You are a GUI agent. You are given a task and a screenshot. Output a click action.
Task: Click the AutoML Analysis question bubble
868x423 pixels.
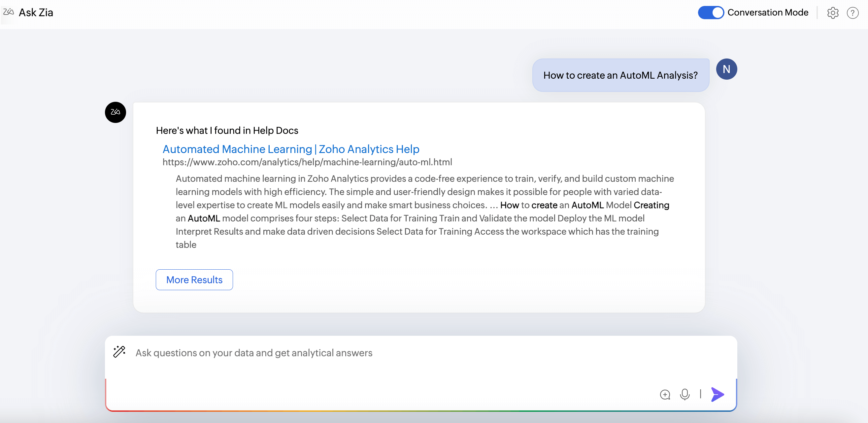[620, 75]
